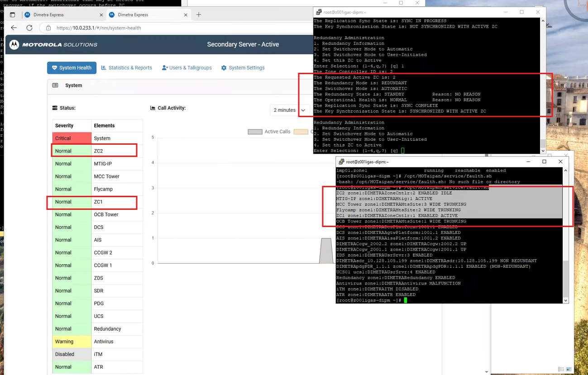Select the CCGW 2 element row
The height and width of the screenshot is (375, 588).
(98, 252)
